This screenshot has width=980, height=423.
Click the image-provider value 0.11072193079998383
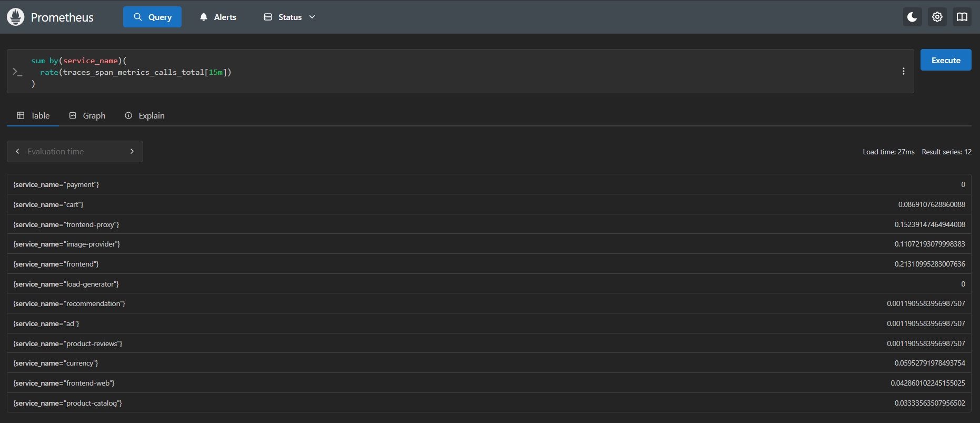click(930, 244)
